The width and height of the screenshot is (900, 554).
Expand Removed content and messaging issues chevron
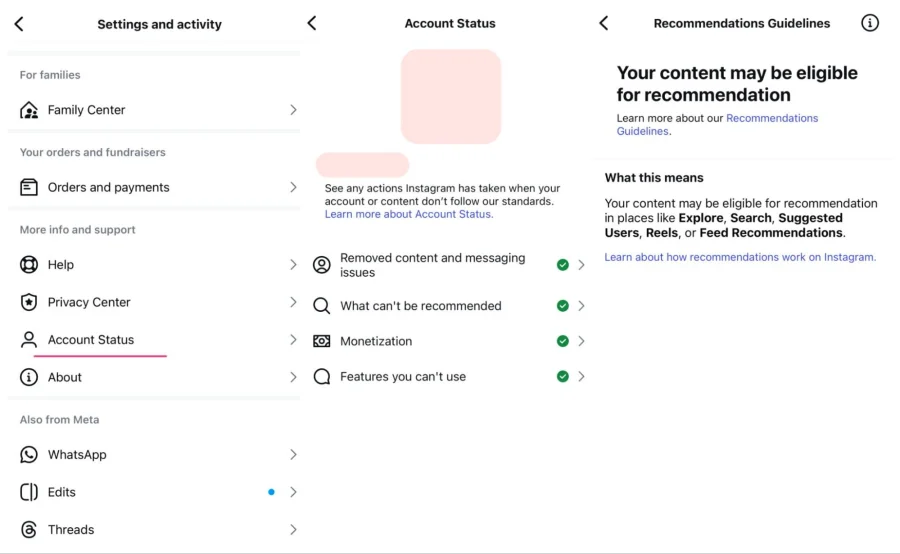581,265
